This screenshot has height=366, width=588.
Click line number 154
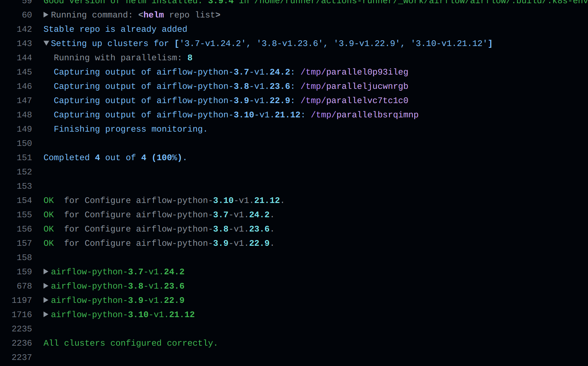click(x=24, y=200)
